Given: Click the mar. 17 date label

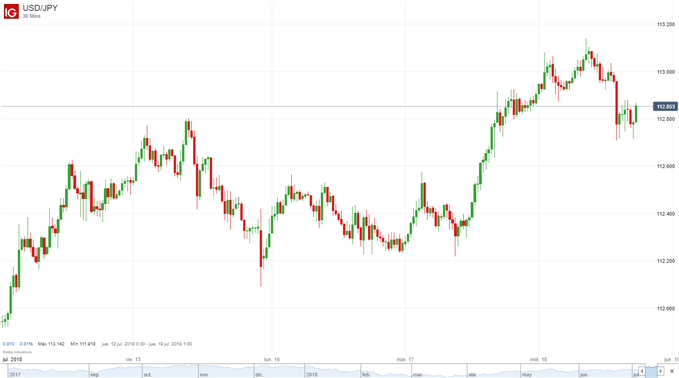Looking at the screenshot, I should tap(405, 359).
